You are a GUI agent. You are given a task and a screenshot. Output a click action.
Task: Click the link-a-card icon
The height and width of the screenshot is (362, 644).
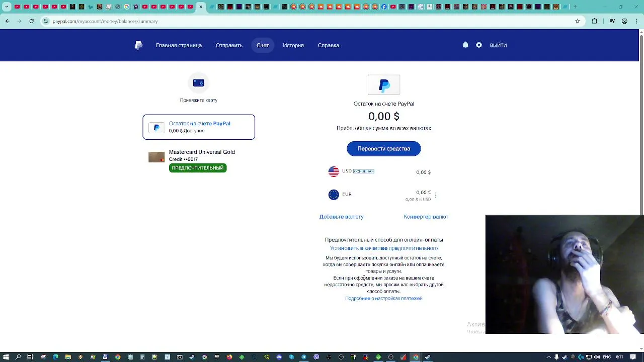pos(198,83)
